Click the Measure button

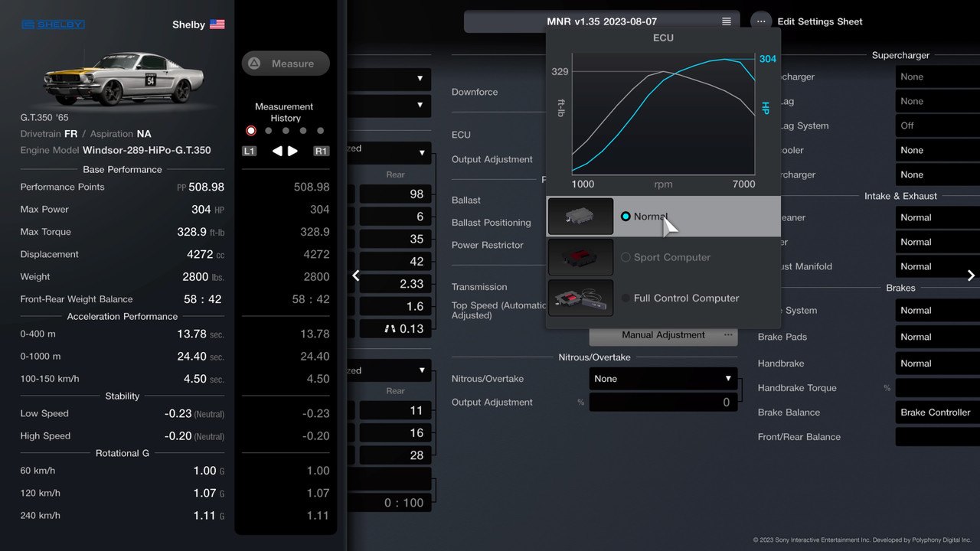click(x=286, y=64)
